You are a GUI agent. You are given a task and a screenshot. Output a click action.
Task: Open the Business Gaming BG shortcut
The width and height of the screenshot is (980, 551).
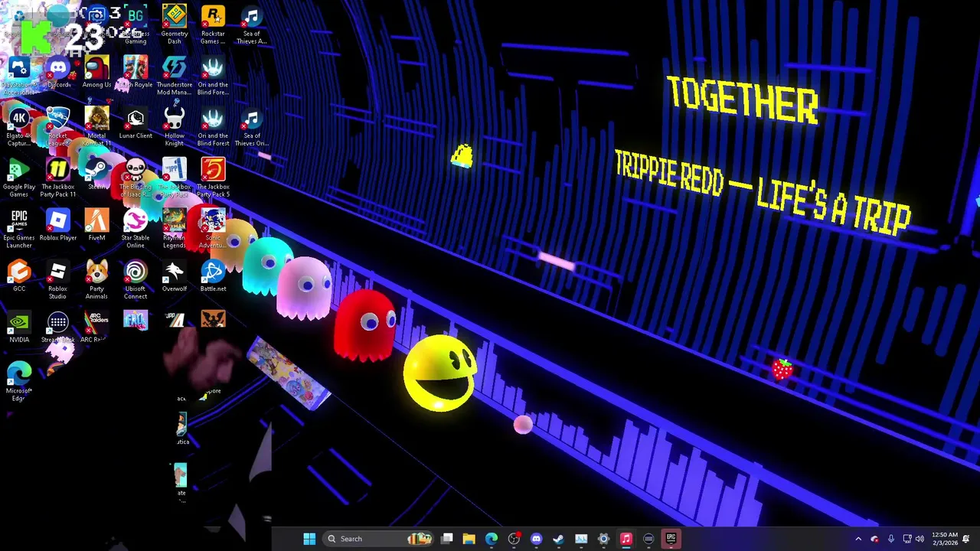coord(136,24)
